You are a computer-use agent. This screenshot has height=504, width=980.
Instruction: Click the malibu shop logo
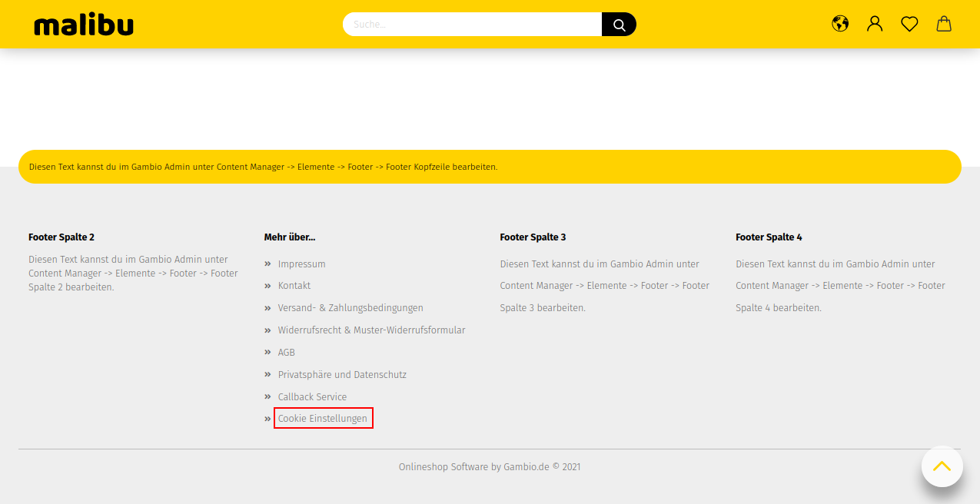click(x=84, y=24)
